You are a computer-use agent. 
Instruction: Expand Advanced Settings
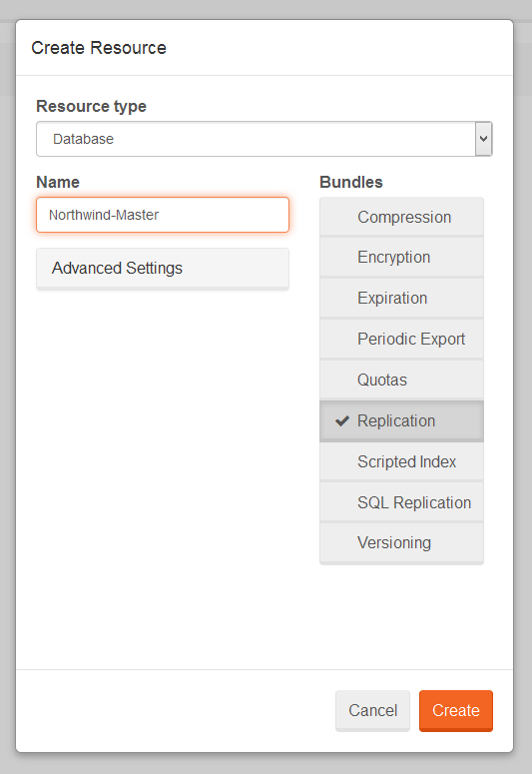[x=163, y=269]
